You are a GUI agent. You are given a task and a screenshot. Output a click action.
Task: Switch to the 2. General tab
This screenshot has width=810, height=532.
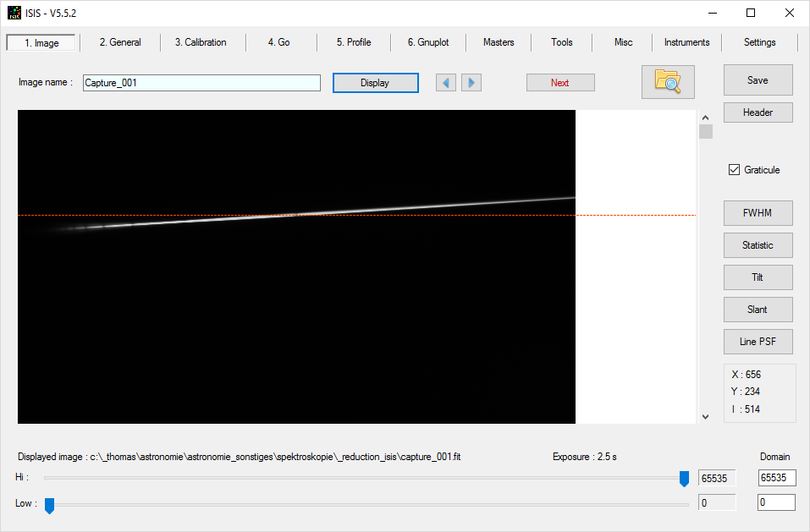120,42
